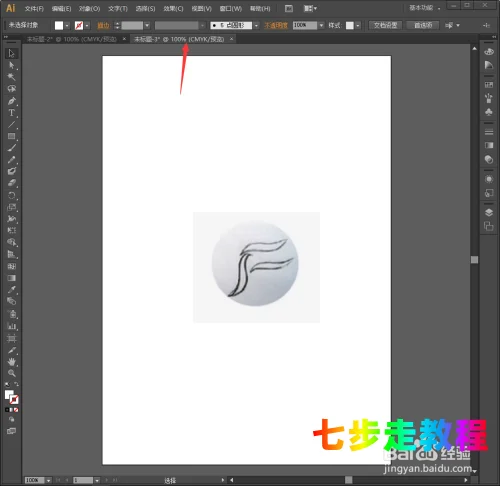Select the Artboard tool

pyautogui.click(x=11, y=339)
